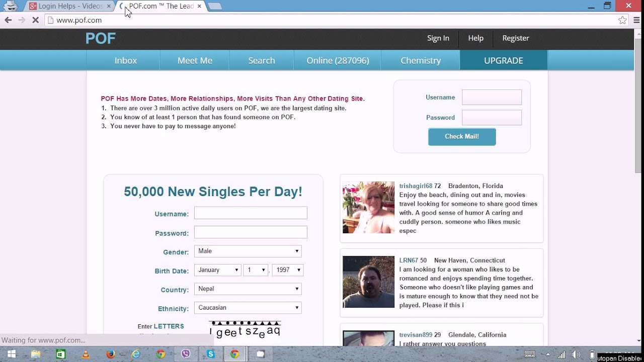Switch to the Login Helps browser tab
This screenshot has height=362, width=644.
click(69, 6)
